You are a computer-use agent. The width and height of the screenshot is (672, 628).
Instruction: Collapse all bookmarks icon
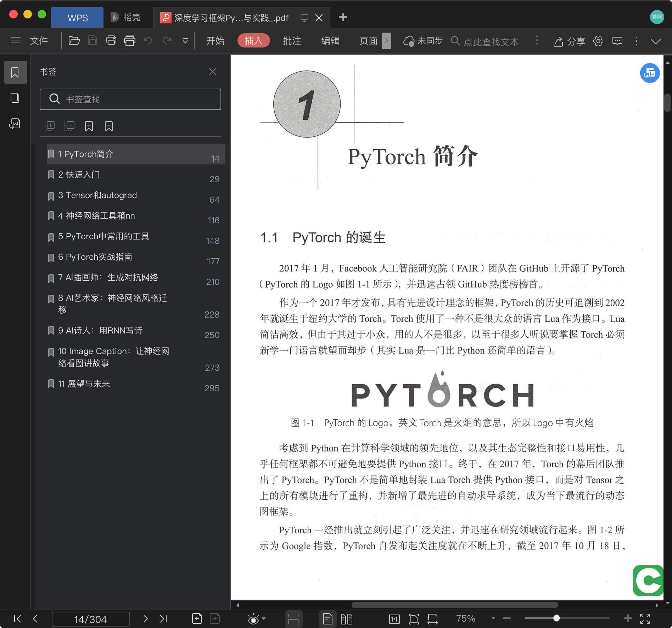(69, 126)
